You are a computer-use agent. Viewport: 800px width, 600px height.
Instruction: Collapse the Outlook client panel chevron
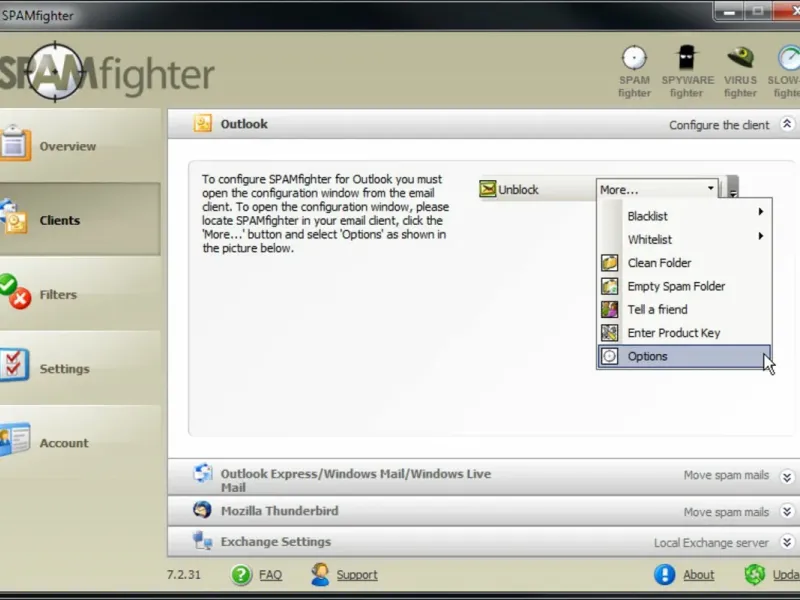pos(787,124)
